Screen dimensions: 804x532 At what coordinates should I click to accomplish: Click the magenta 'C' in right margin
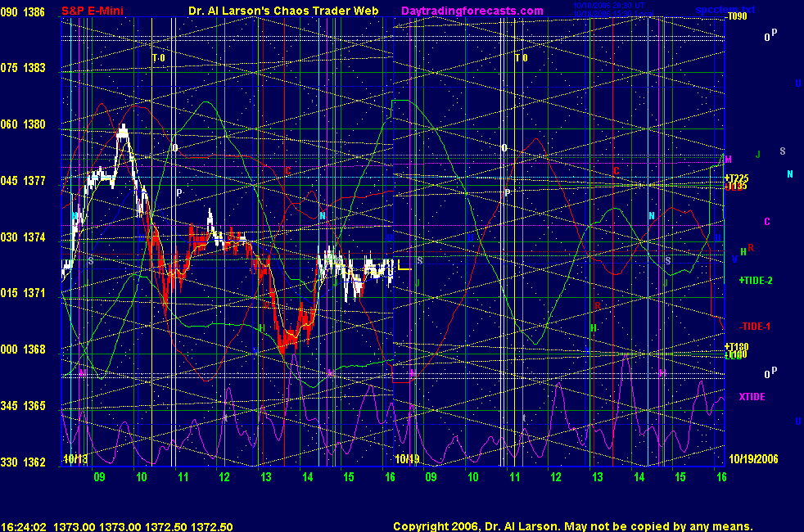point(767,222)
